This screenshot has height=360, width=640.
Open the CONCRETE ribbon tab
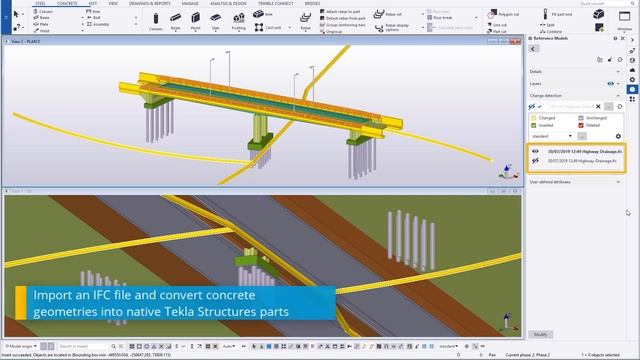[67, 3]
